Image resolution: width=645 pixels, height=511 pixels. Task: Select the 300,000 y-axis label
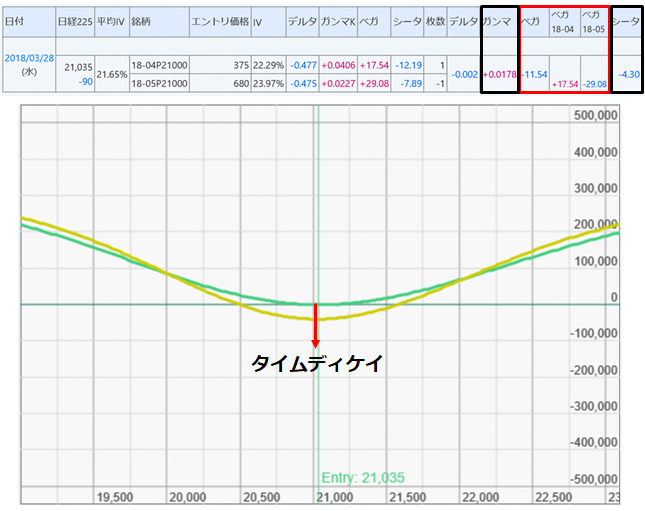(596, 188)
